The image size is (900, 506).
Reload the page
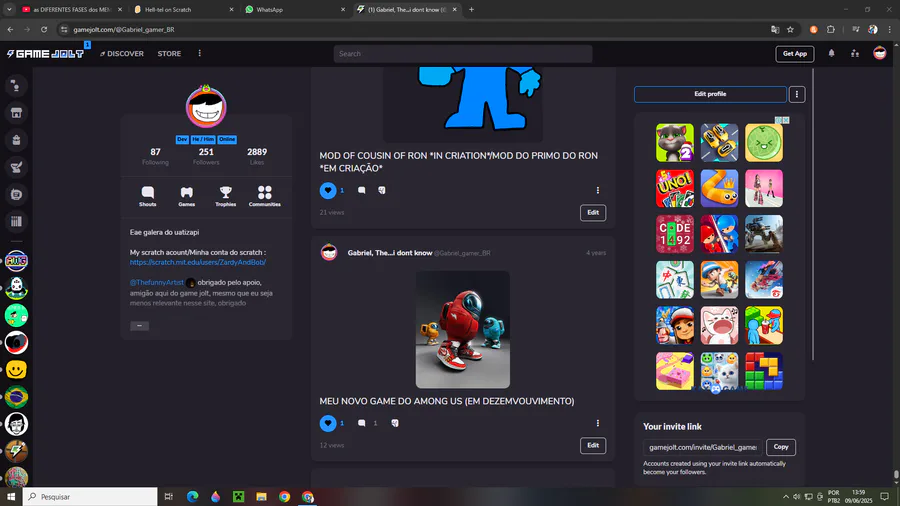pos(44,29)
